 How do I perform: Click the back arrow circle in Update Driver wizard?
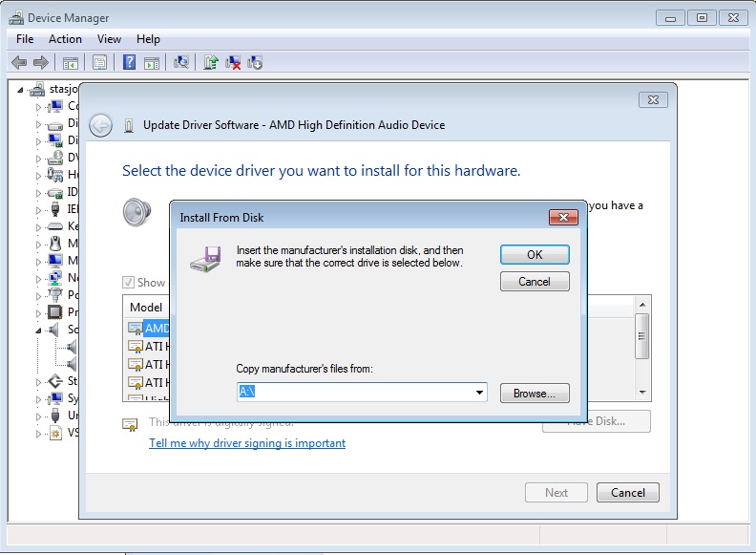pos(101,126)
